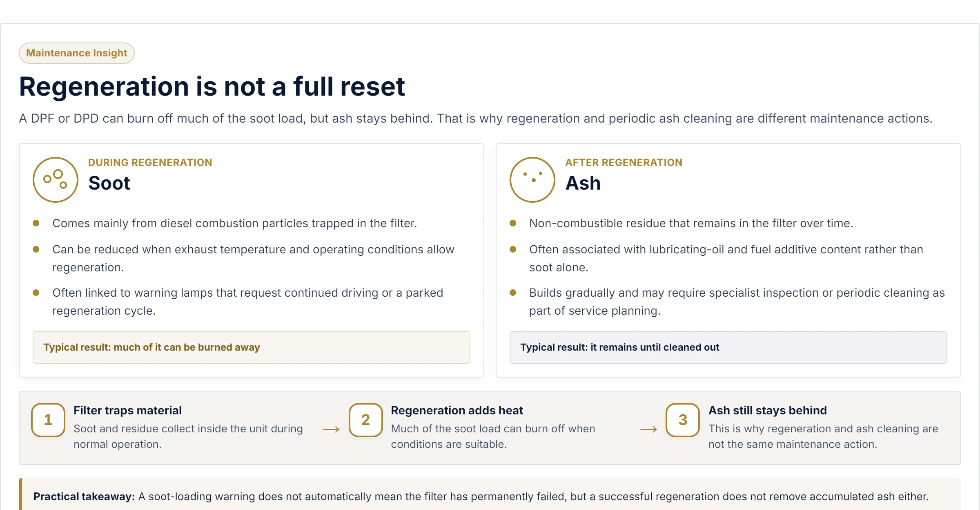Click the Soot particles circle icon

pos(56,180)
